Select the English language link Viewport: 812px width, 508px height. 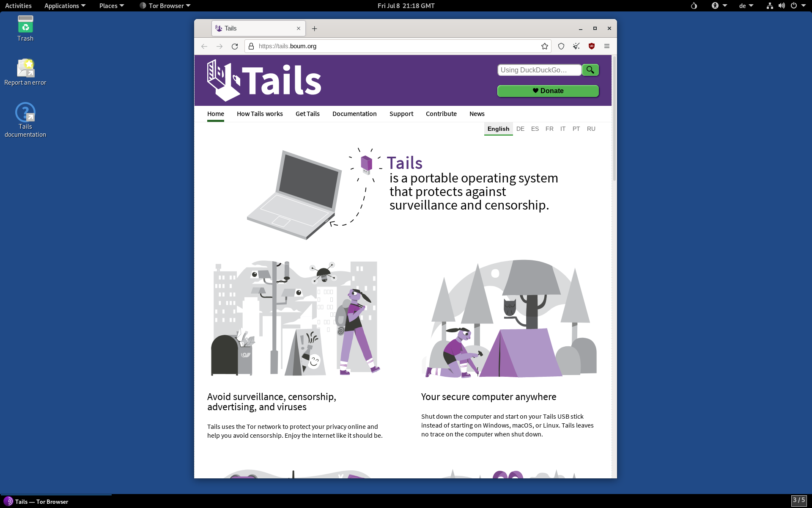tap(498, 129)
